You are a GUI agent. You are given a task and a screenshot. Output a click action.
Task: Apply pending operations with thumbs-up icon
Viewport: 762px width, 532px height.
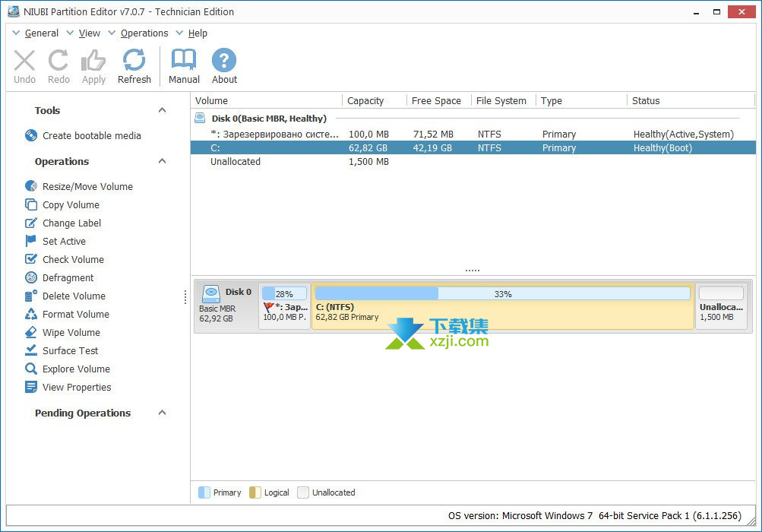93,60
